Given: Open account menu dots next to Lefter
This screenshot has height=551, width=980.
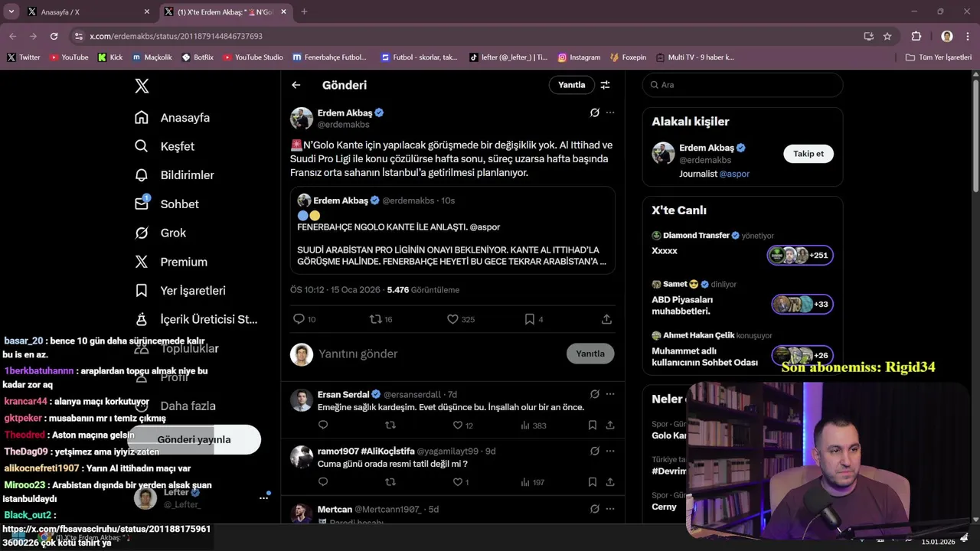Looking at the screenshot, I should pos(263,498).
